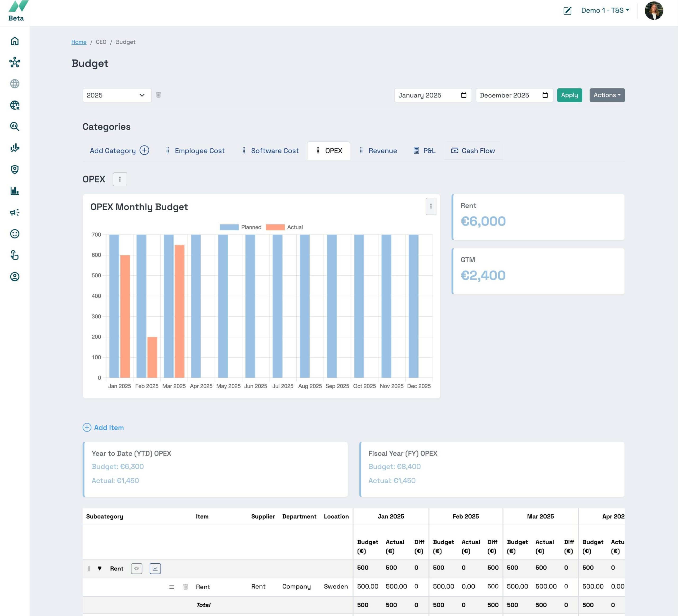Toggle Rent subcategory visibility eye icon
678x616 pixels.
click(x=136, y=568)
